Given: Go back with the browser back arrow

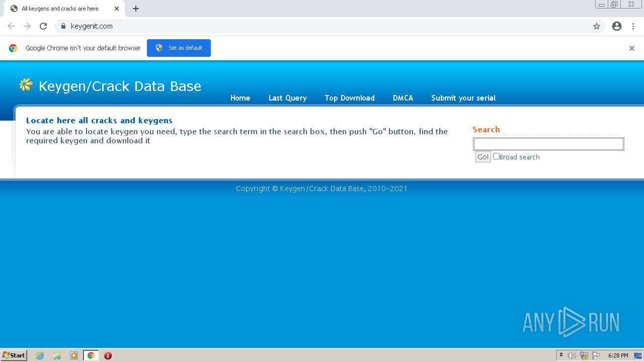Looking at the screenshot, I should (x=11, y=26).
